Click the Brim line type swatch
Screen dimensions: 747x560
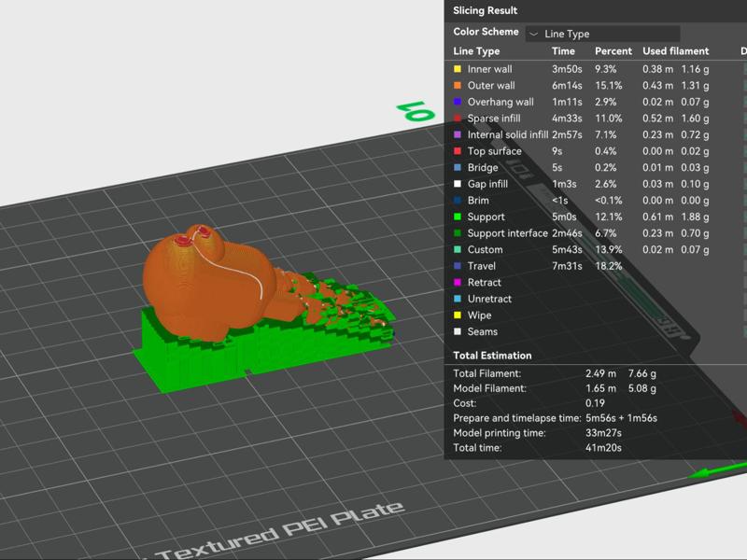coord(458,201)
